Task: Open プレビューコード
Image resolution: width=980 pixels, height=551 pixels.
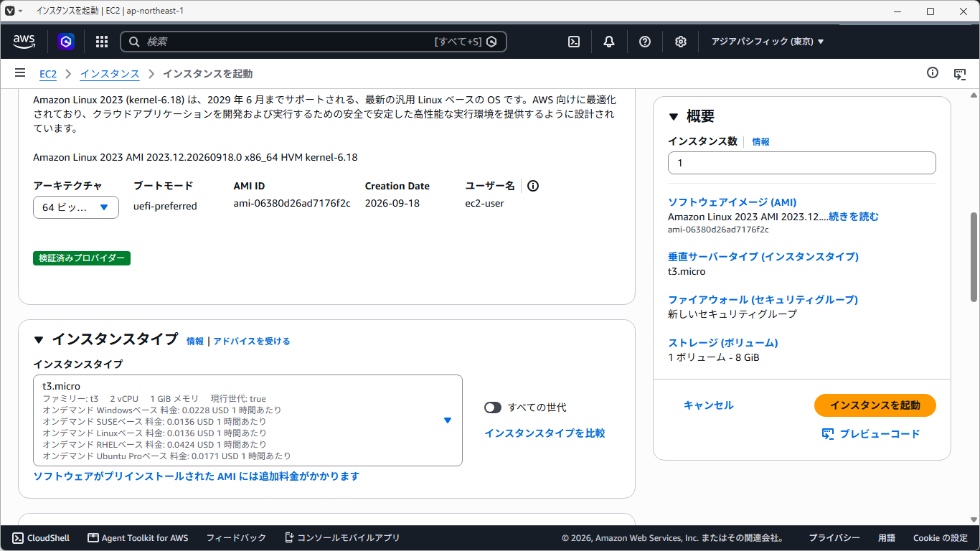Action: tap(871, 434)
